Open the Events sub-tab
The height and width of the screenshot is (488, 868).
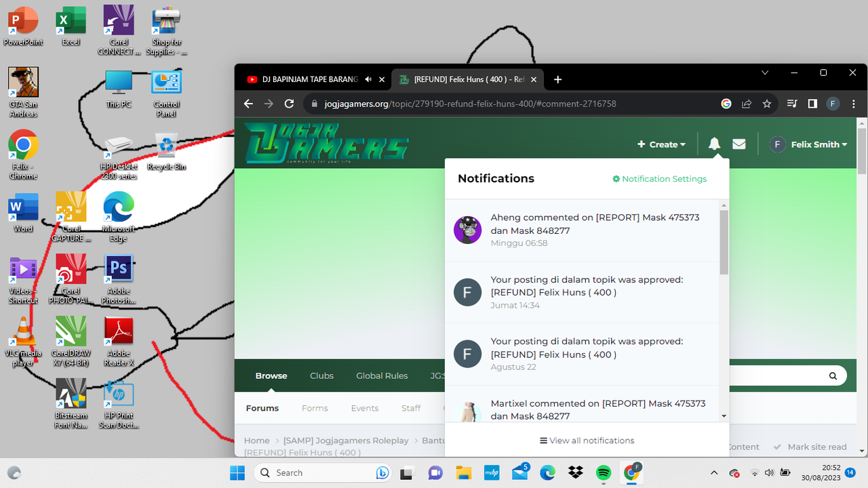click(x=365, y=408)
